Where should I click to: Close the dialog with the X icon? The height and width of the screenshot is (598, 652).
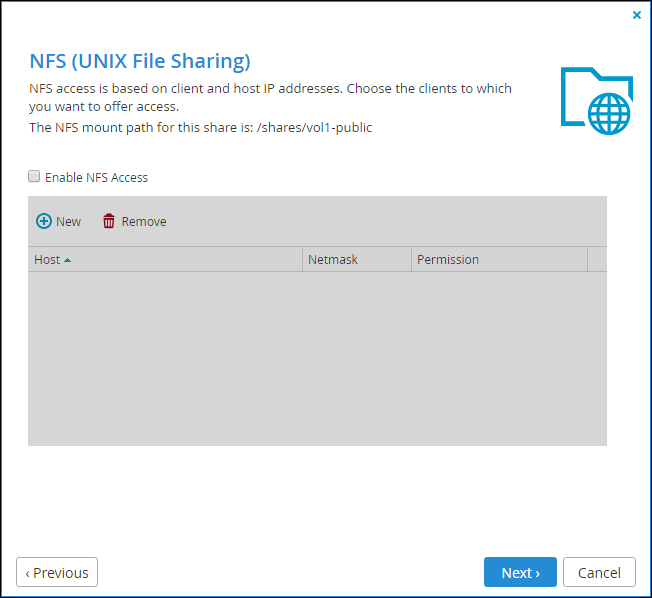point(637,15)
